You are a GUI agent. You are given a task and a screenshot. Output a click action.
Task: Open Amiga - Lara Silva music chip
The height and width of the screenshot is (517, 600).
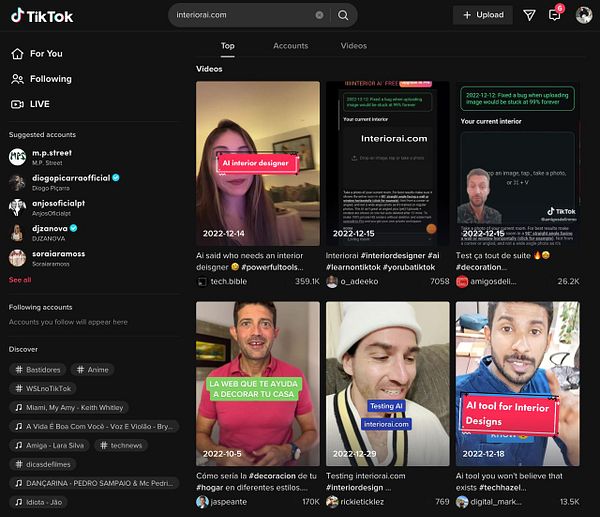point(49,445)
